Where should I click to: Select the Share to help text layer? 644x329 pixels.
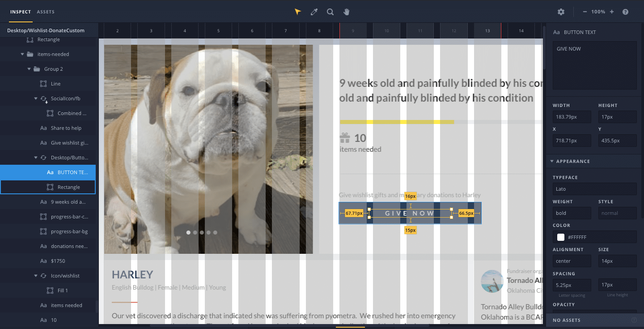pyautogui.click(x=66, y=128)
